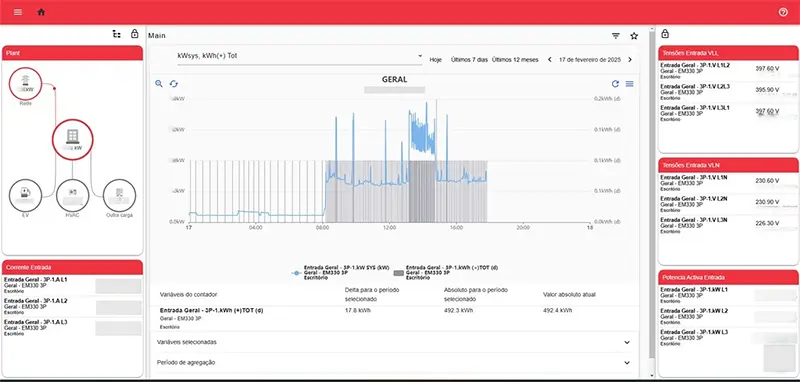Select the Hoje time range
The height and width of the screenshot is (382, 800).
click(435, 60)
